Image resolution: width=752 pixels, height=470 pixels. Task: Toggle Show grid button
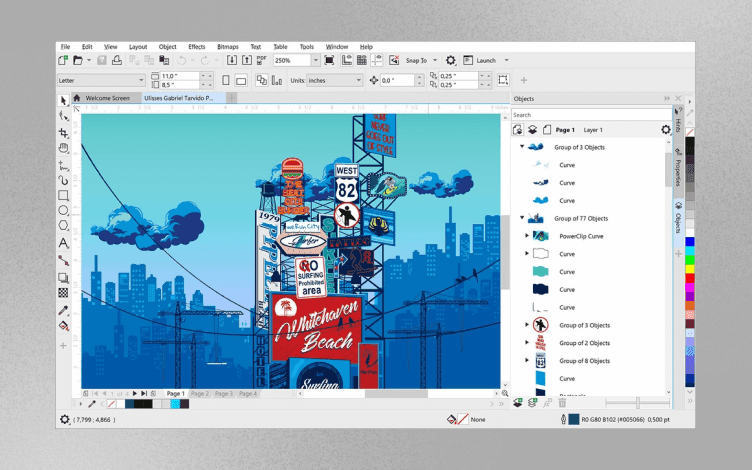pos(362,60)
